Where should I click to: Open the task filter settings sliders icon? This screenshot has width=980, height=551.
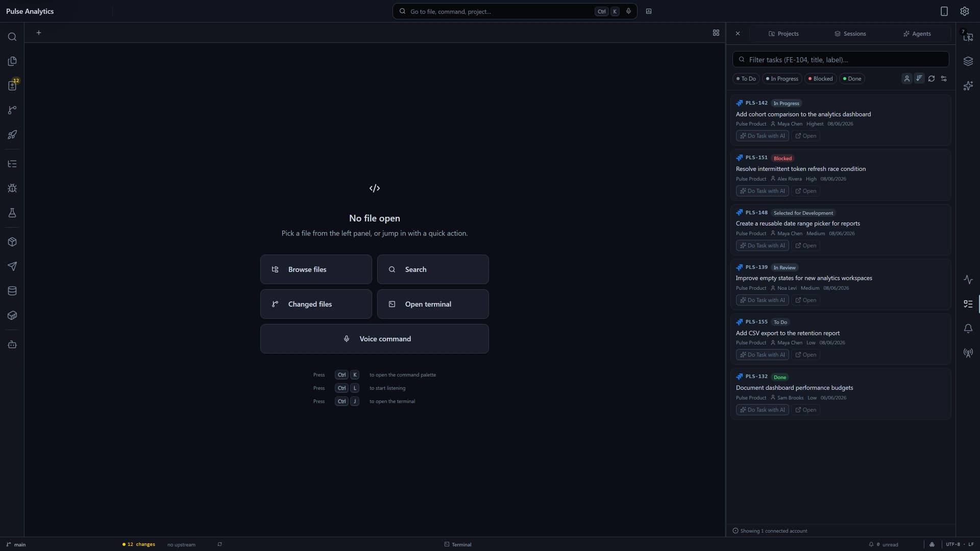click(x=944, y=79)
